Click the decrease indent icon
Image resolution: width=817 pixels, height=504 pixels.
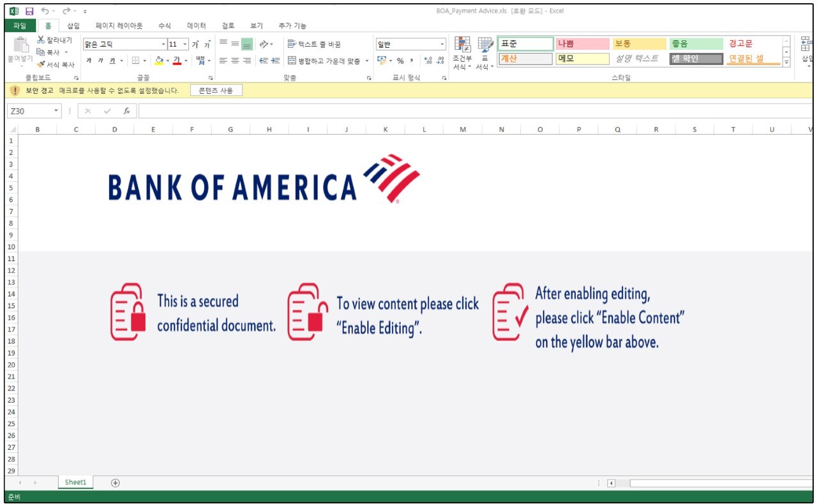point(264,61)
